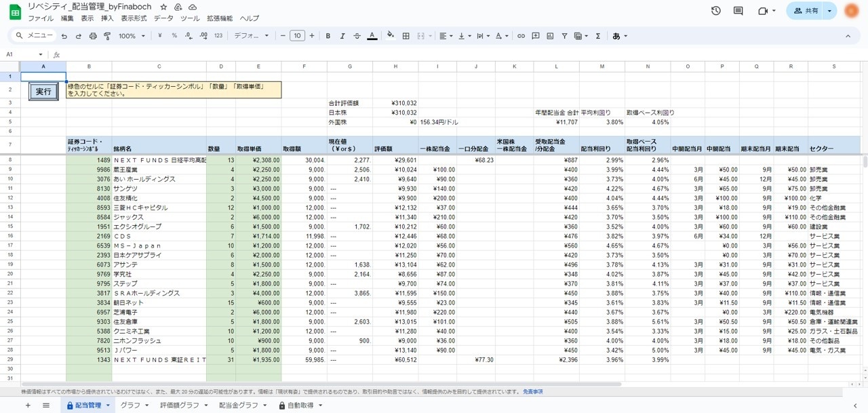The width and height of the screenshot is (868, 413).
Task: Click the 実行 button on the sheet
Action: (43, 91)
